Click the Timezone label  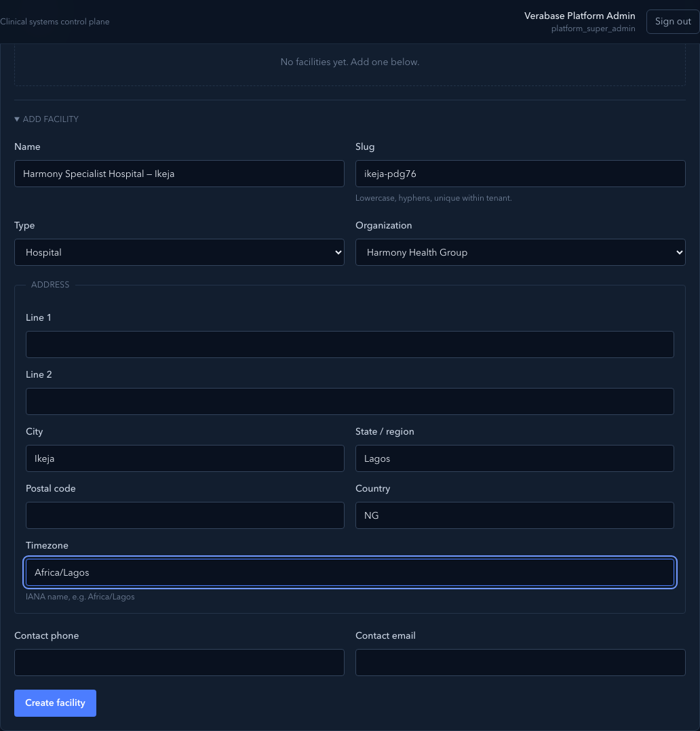point(47,545)
